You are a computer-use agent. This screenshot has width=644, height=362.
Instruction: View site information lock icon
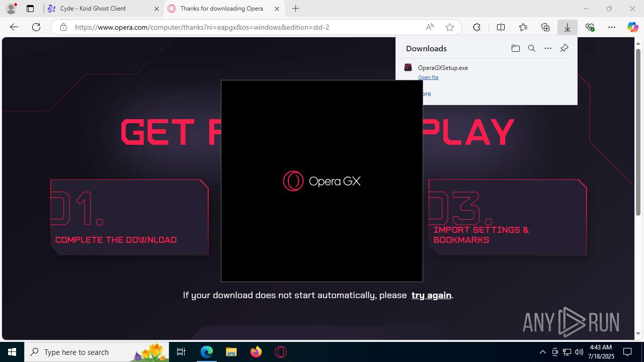click(63, 27)
